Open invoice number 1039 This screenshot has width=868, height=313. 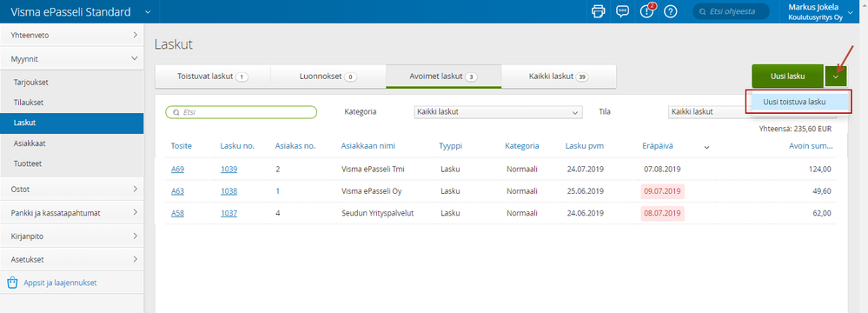(x=229, y=169)
